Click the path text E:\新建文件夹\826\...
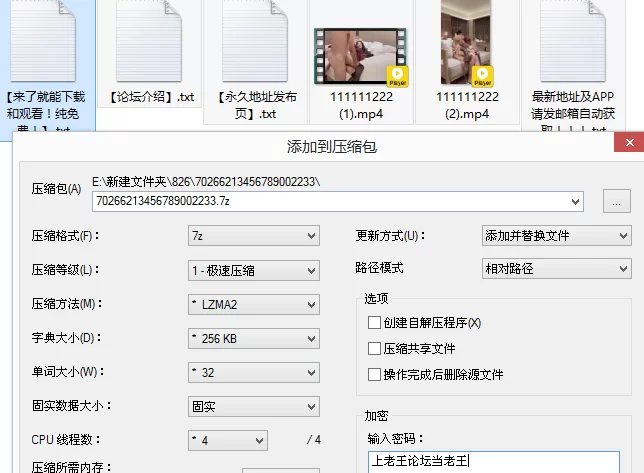This screenshot has height=473, width=644. (206, 181)
